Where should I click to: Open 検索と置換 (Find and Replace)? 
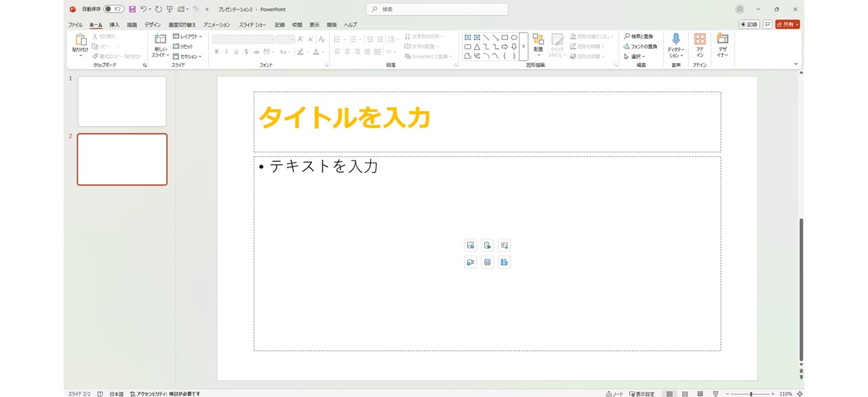tap(639, 37)
